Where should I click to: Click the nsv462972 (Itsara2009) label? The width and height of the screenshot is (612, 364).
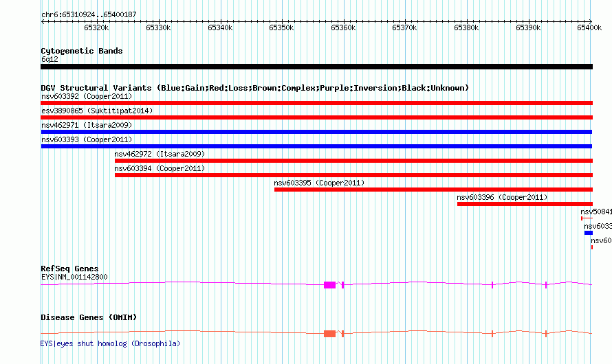pos(160,154)
